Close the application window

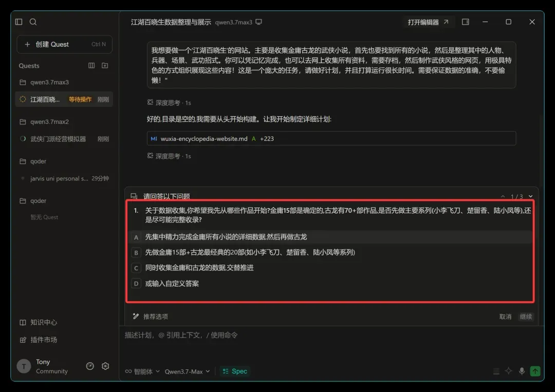click(532, 22)
